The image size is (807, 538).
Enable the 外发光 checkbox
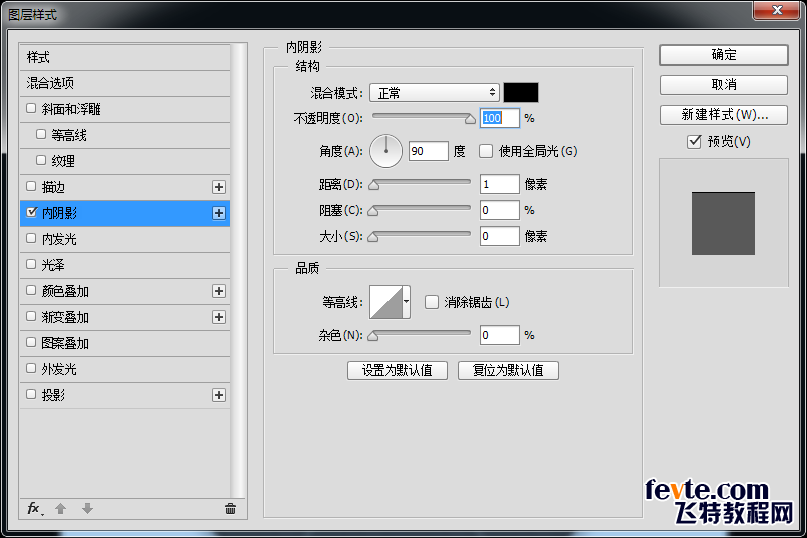(31, 369)
